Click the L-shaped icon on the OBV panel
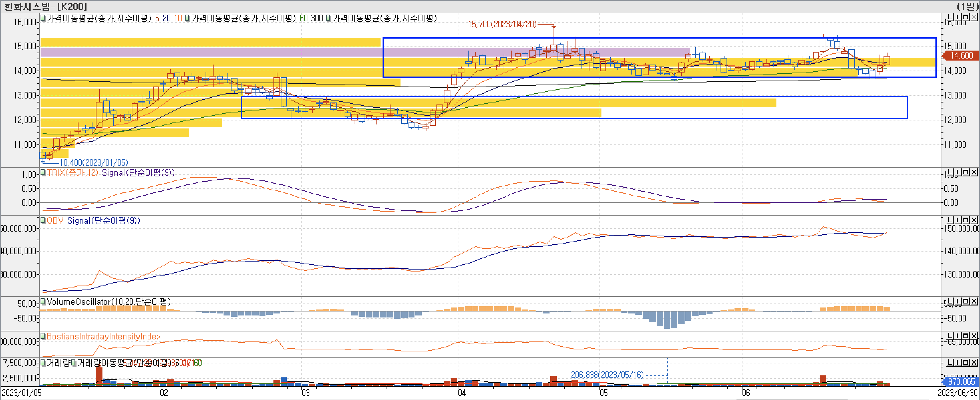 pos(950,220)
